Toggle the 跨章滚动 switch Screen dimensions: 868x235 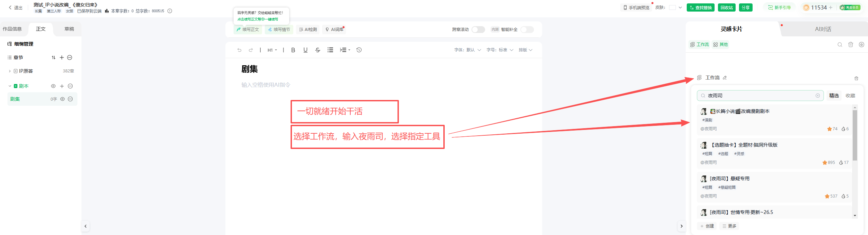478,30
